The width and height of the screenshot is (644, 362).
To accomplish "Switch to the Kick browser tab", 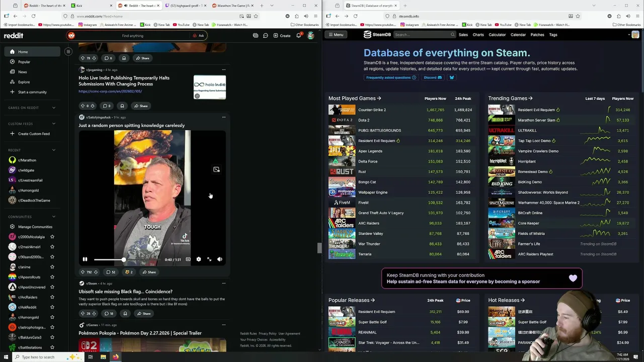I will 91,6.
